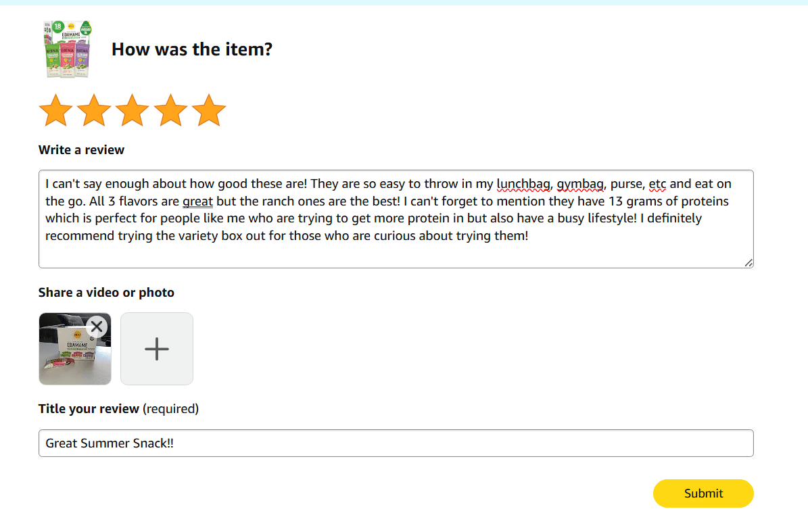Click the grammar-flagged word "great"
The image size is (808, 532).
pyautogui.click(x=197, y=201)
